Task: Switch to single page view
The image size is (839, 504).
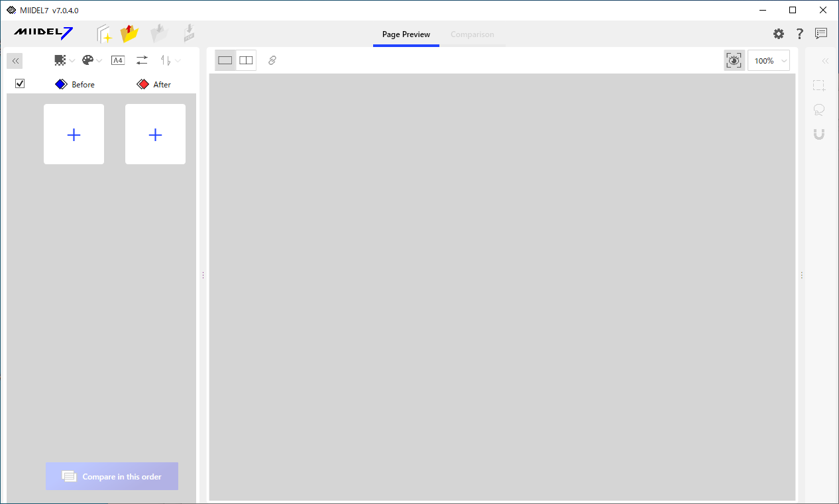Action: point(225,60)
